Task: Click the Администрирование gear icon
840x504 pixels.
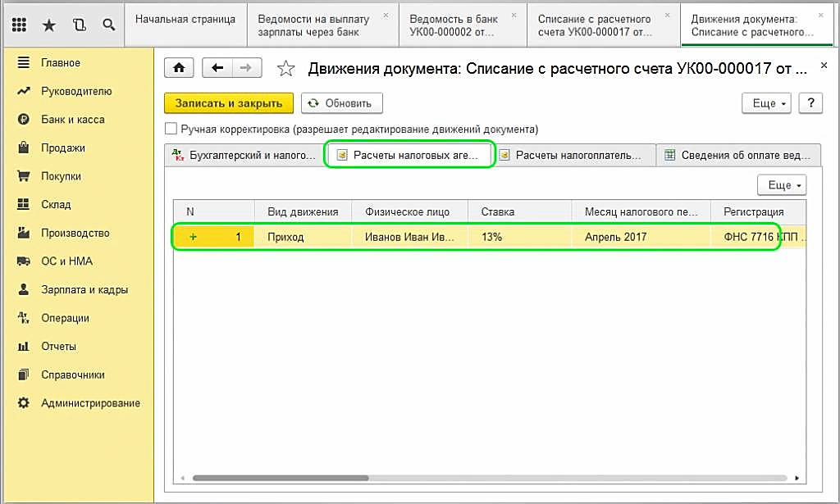Action: coord(24,403)
